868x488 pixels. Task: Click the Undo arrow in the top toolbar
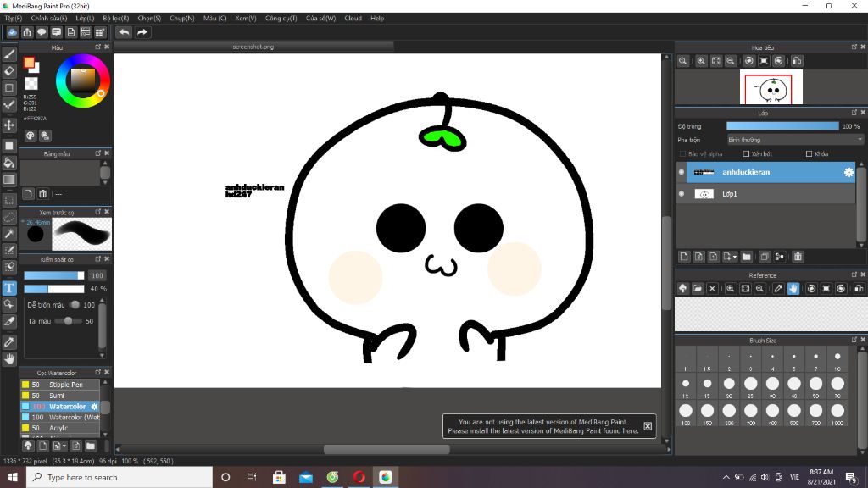pyautogui.click(x=125, y=32)
